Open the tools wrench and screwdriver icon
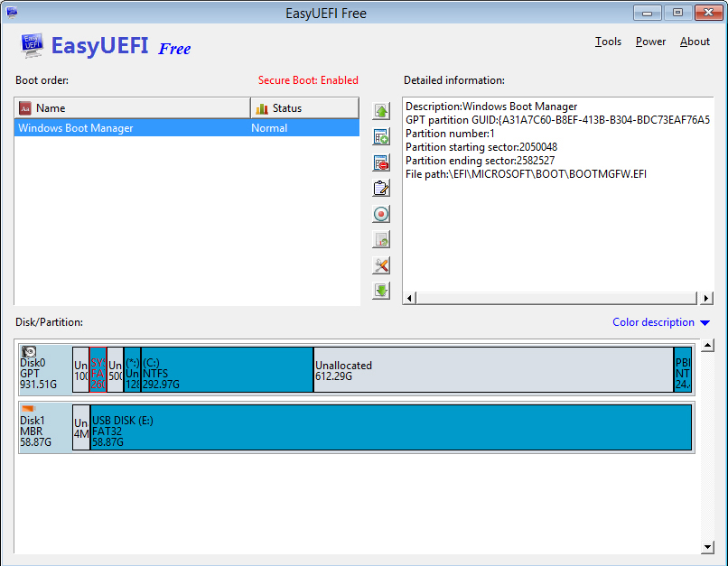Screen dimensions: 728x566 point(381,265)
